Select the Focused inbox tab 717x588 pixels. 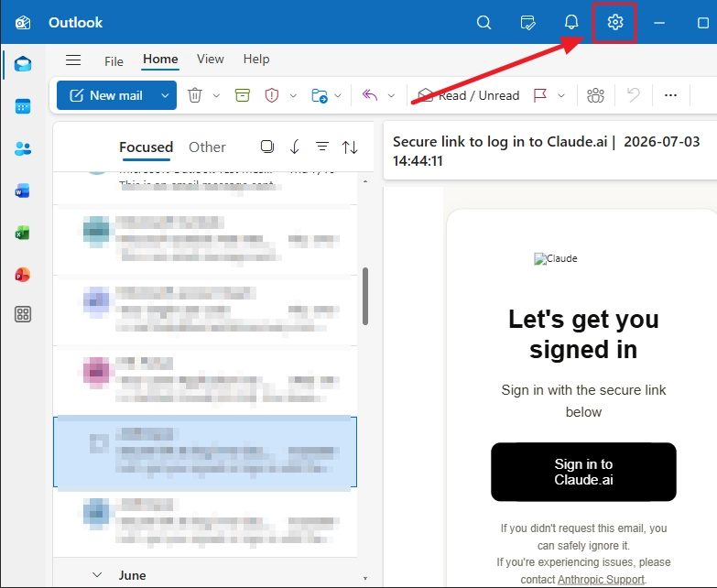[146, 147]
